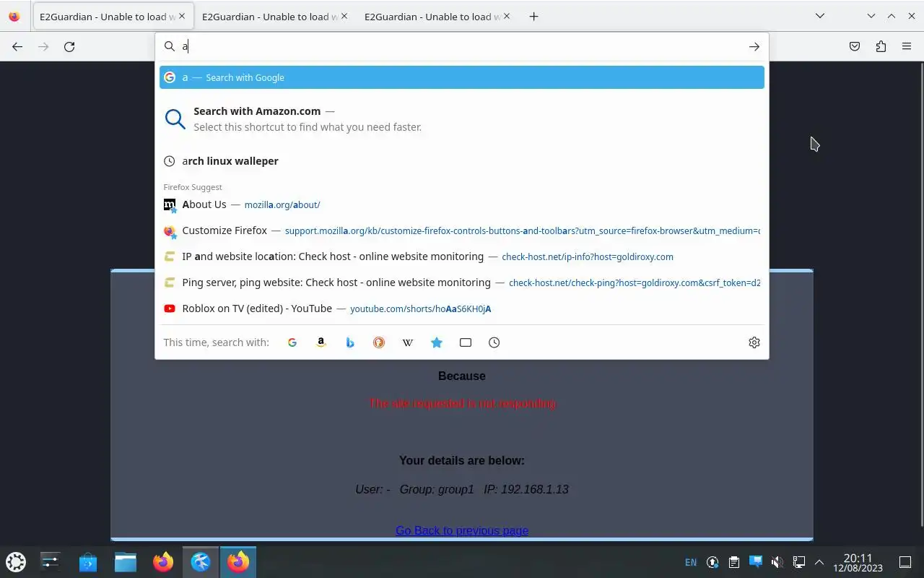Open the KDE application launcher
This screenshot has height=578, width=924.
16,561
